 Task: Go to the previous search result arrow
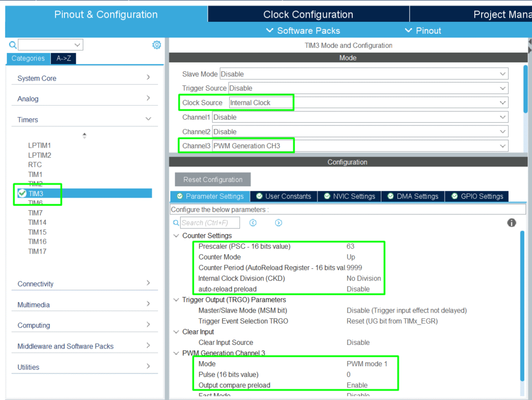click(253, 223)
